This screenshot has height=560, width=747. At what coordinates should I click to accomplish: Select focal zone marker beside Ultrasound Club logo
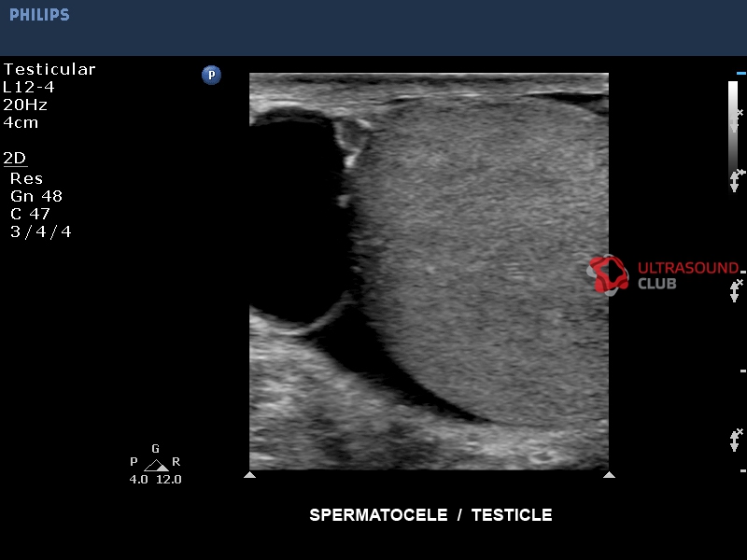point(737,290)
